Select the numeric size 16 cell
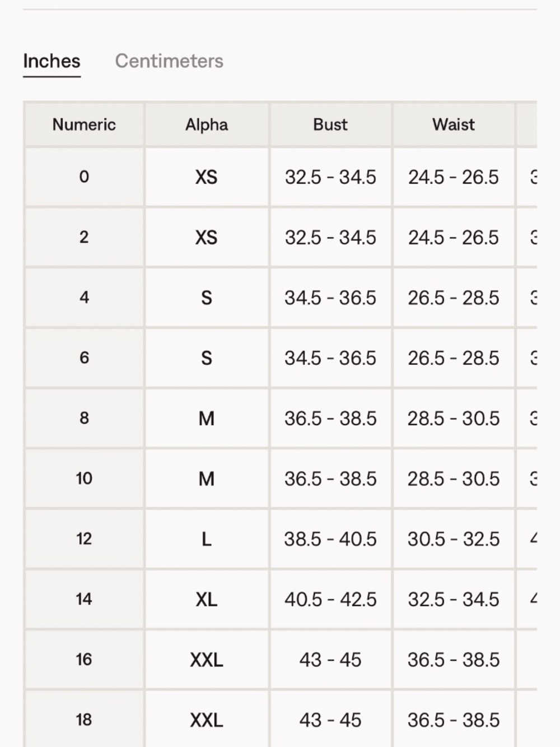 84,660
